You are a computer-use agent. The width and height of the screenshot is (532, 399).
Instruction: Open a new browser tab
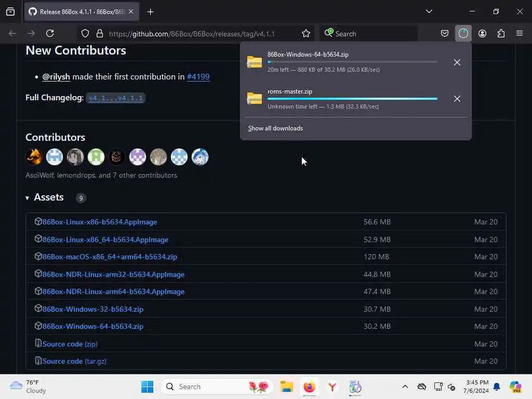tap(150, 12)
